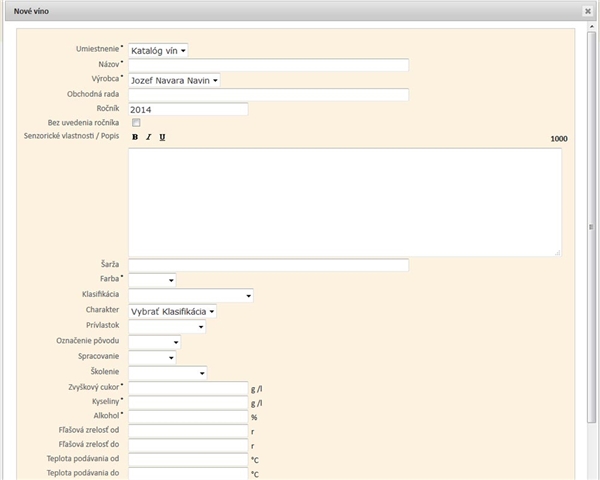Click the Zvyškový cukor input field

point(188,388)
